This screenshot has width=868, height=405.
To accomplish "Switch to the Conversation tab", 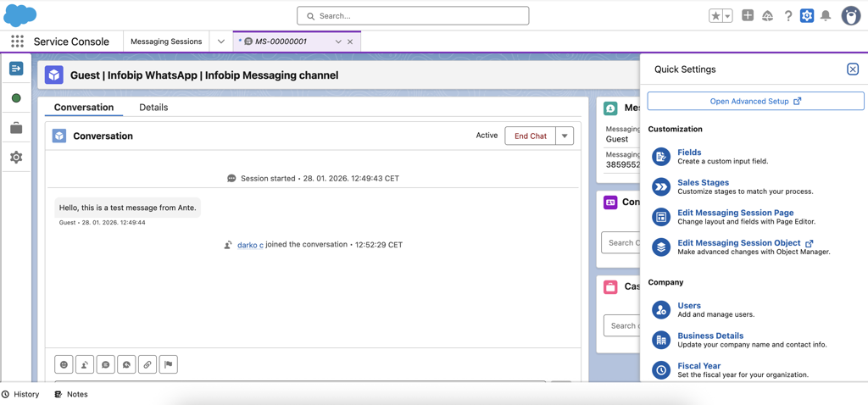I will pos(84,108).
